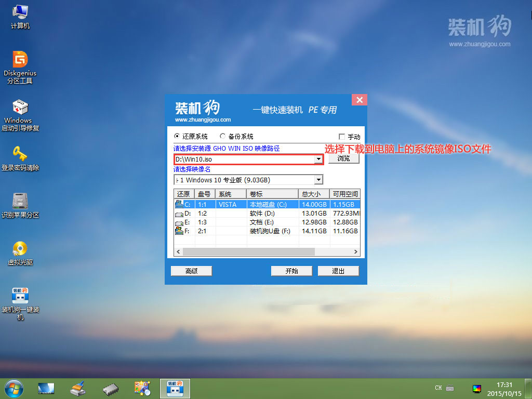Click 开始 to begin installation
The image size is (532, 399).
coord(291,270)
